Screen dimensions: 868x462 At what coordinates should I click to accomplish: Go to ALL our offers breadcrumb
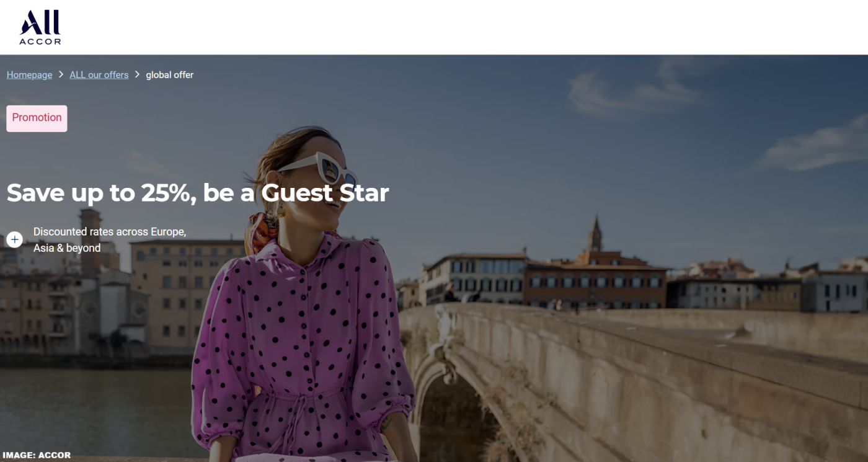point(99,75)
